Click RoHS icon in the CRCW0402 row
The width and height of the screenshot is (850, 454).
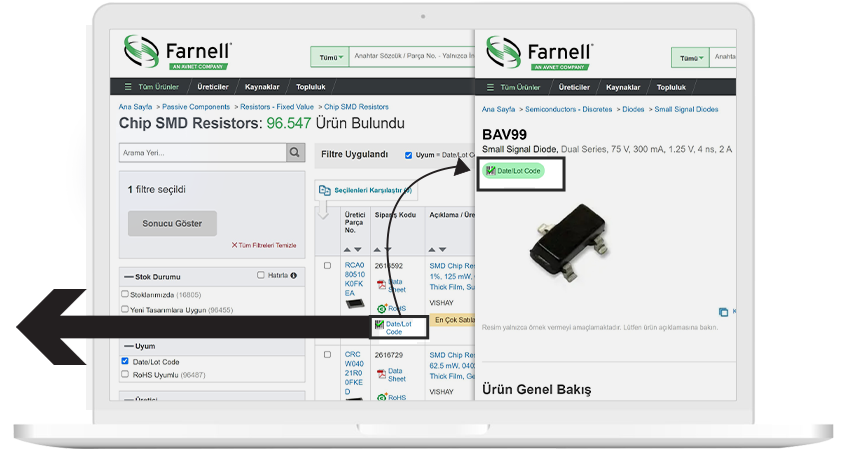coord(382,398)
